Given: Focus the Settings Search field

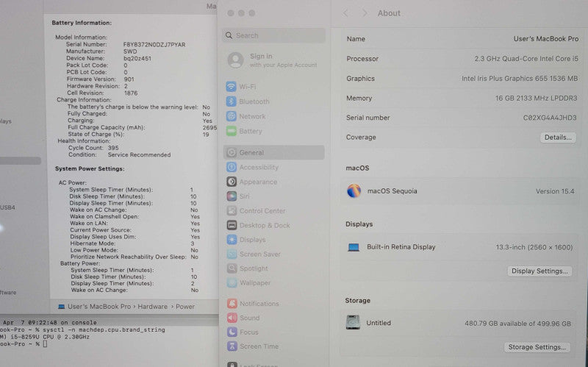Looking at the screenshot, I should [x=273, y=35].
